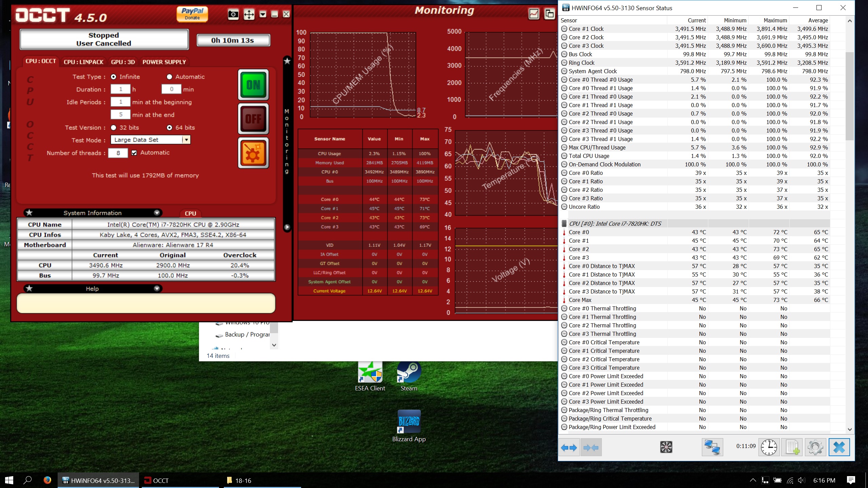This screenshot has height=488, width=868.
Task: Open the Steam desktop shortcut
Action: [409, 377]
